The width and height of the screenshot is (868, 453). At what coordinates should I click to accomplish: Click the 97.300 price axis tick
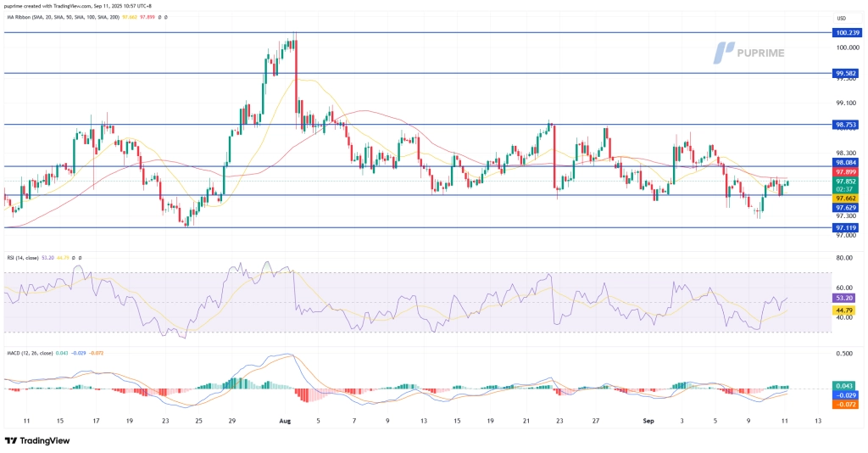[846, 216]
